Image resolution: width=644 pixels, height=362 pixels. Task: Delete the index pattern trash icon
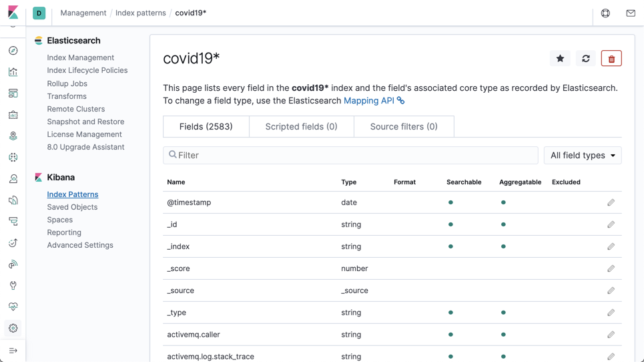[611, 58]
